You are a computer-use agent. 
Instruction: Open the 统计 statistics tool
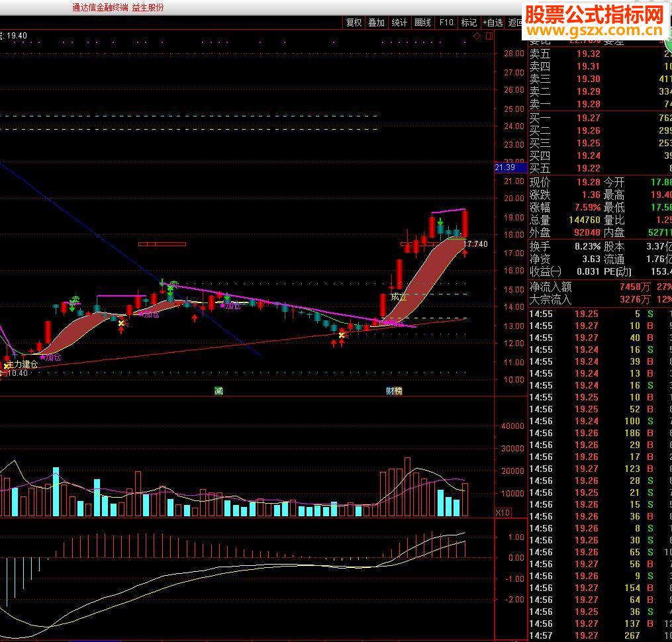(399, 23)
